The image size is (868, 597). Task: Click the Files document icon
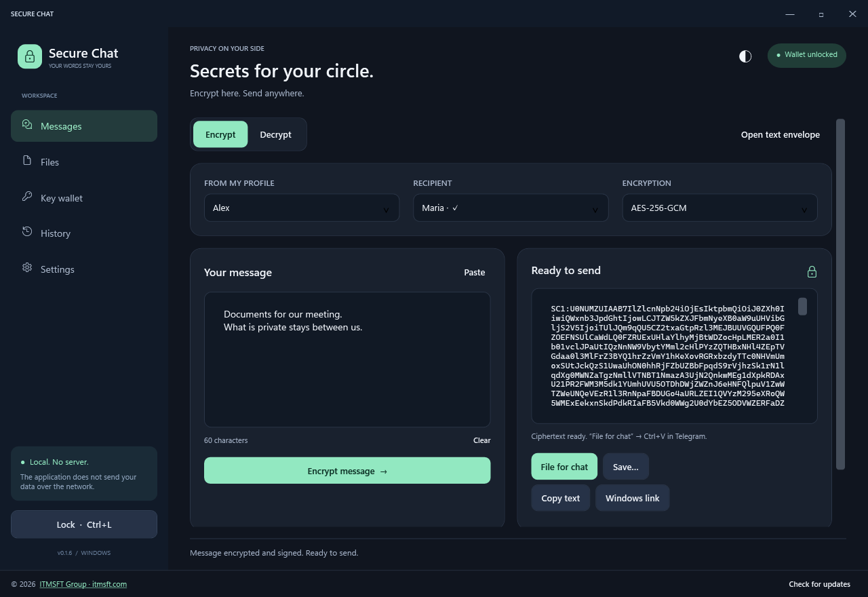(x=27, y=161)
